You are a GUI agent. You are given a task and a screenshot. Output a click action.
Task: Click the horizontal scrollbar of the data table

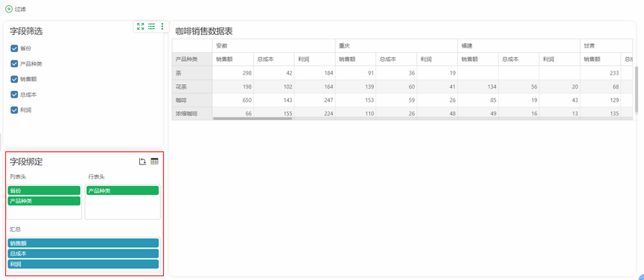coord(252,118)
